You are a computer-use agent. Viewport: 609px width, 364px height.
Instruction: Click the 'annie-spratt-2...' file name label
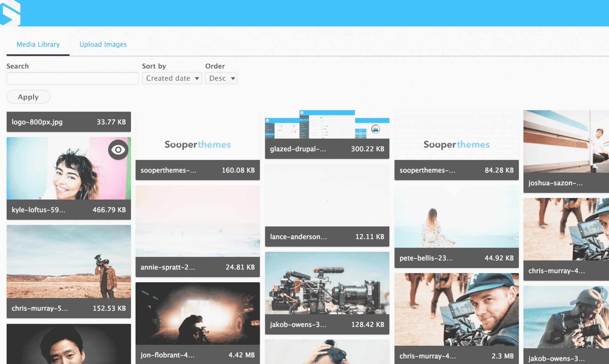(168, 267)
